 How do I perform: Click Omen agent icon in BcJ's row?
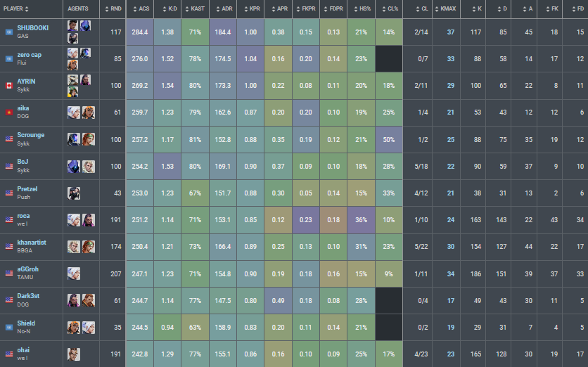[x=73, y=166]
